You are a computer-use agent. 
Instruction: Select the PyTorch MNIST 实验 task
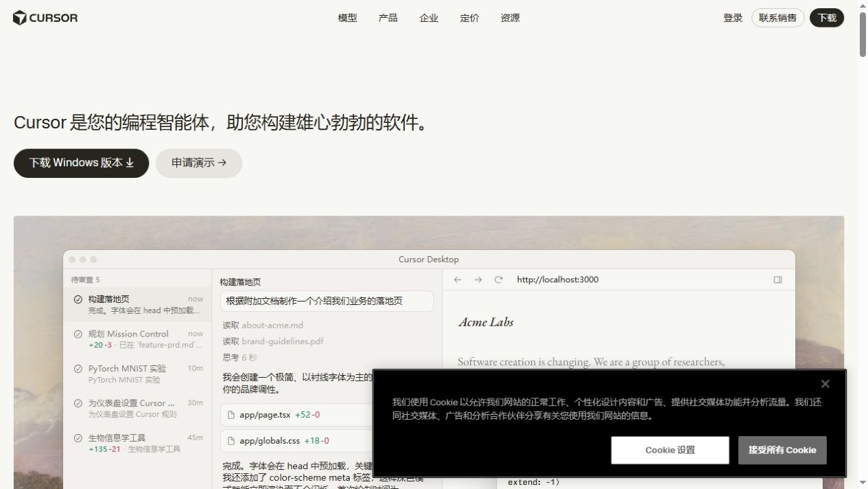coord(137,374)
